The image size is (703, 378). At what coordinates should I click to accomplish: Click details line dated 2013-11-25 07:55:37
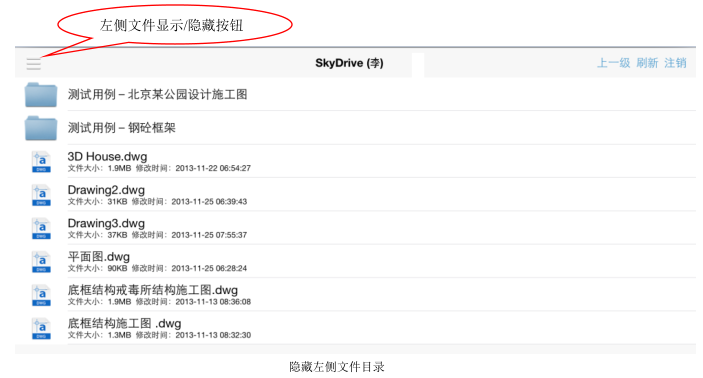coord(157,235)
